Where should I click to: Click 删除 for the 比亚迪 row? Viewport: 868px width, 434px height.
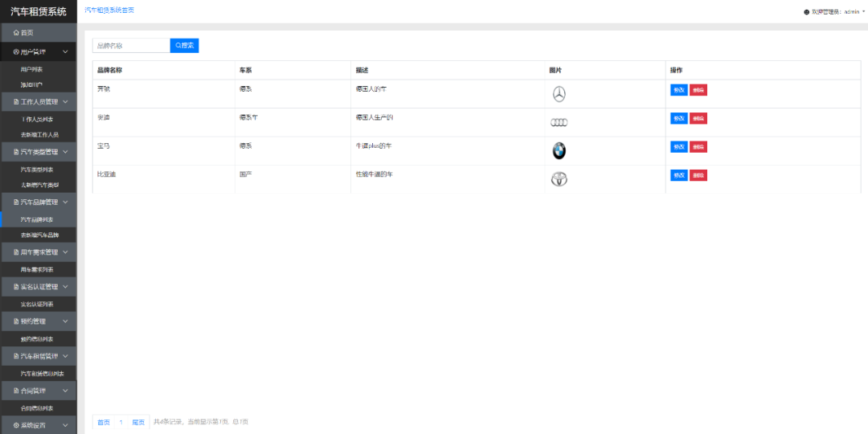point(698,175)
